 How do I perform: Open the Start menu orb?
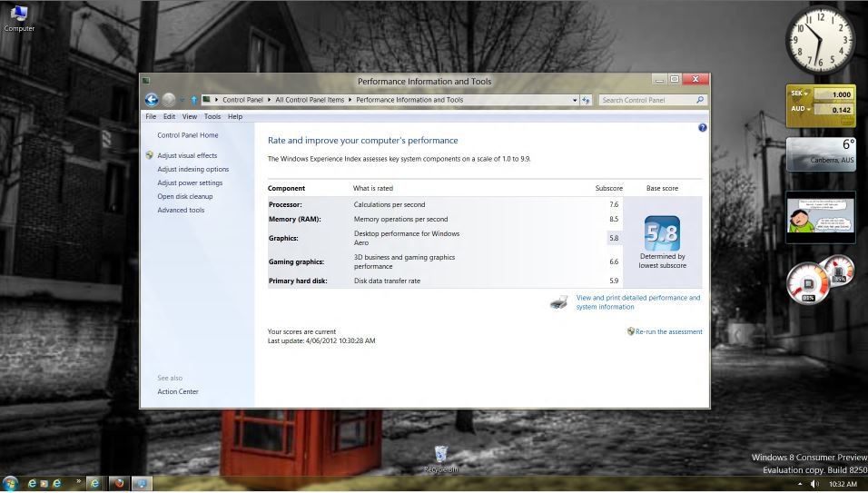(x=10, y=484)
